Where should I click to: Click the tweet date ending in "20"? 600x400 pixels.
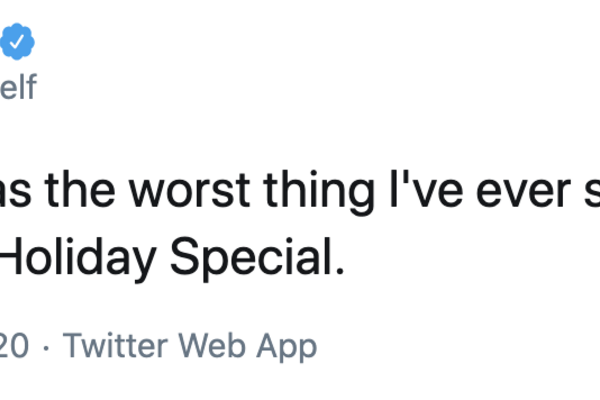tap(14, 347)
